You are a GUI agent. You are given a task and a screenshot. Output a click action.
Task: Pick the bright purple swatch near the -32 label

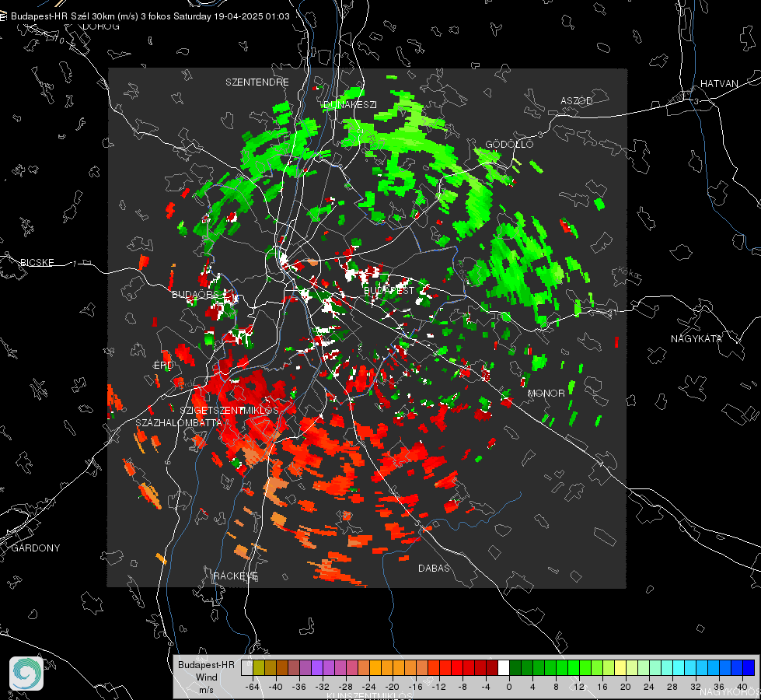coord(317,668)
